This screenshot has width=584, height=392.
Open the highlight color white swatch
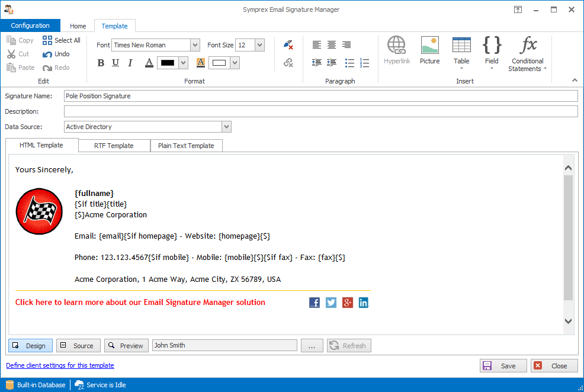click(x=219, y=63)
